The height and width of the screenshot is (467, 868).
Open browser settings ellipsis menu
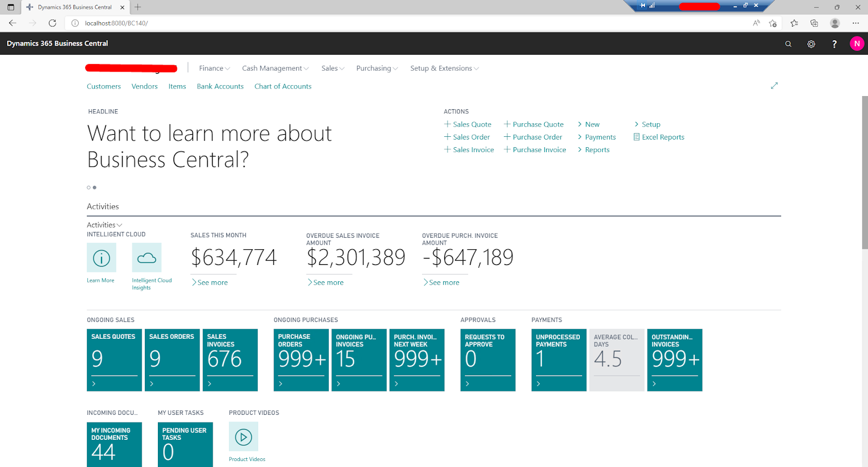[856, 23]
